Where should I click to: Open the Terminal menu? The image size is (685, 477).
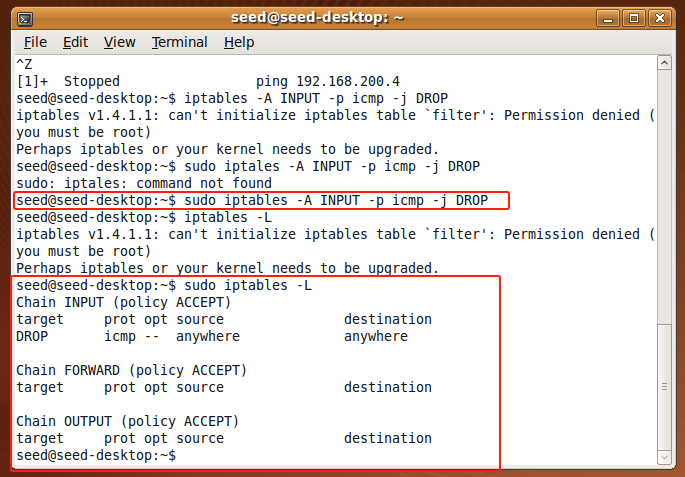[x=180, y=42]
